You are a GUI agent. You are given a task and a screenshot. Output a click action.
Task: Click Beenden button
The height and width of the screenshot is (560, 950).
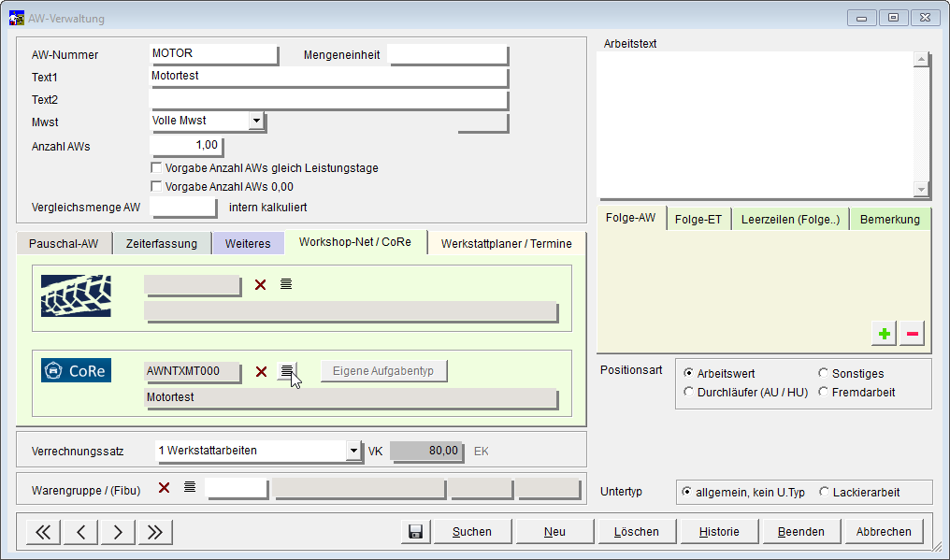pos(801,532)
